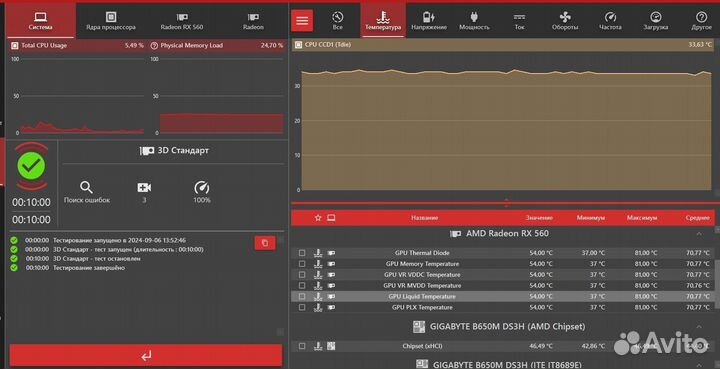This screenshot has height=369, width=720.
Task: Toggle the GPU Liquid Temperature checkbox
Action: 302,296
